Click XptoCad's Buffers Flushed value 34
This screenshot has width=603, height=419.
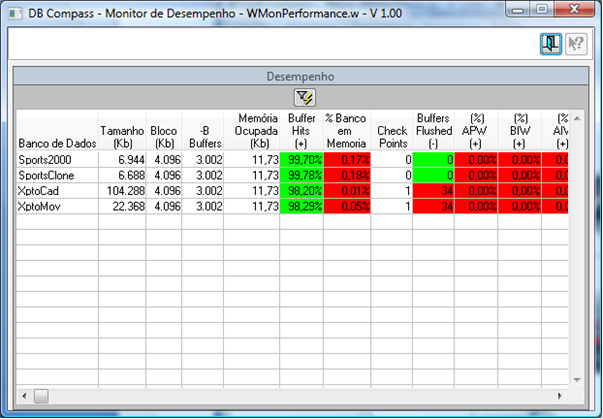(x=433, y=191)
